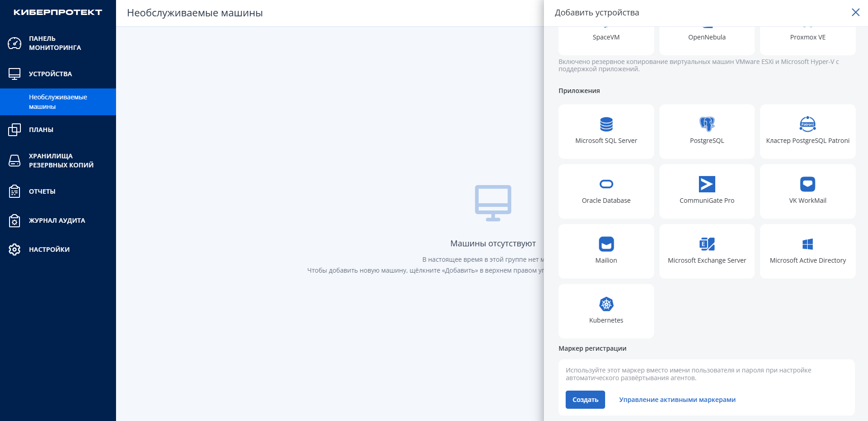Image resolution: width=868 pixels, height=421 pixels.
Task: Click the Kubernetes label
Action: tap(606, 320)
